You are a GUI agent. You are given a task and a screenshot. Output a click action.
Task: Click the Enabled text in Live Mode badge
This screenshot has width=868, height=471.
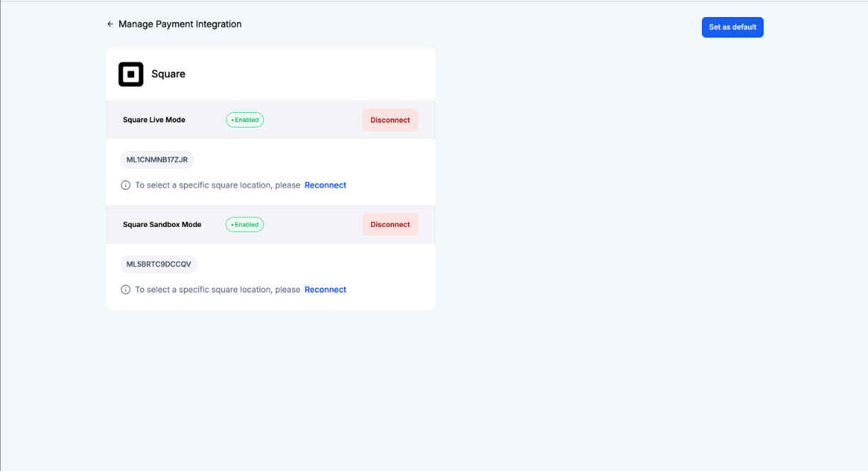247,120
